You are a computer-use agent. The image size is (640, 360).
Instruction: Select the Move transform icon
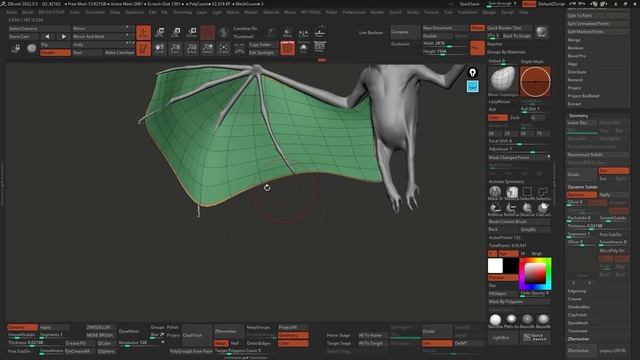(x=160, y=33)
